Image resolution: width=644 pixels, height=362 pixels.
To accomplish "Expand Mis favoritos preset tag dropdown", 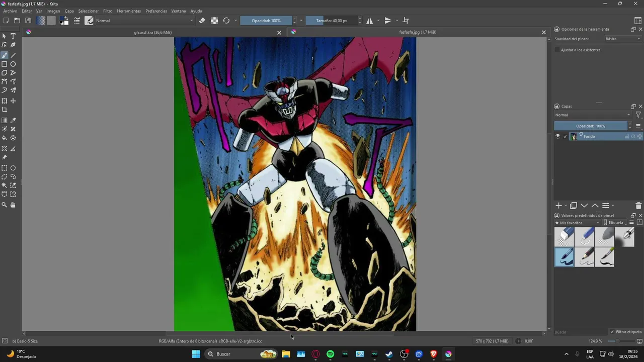I will point(578,223).
